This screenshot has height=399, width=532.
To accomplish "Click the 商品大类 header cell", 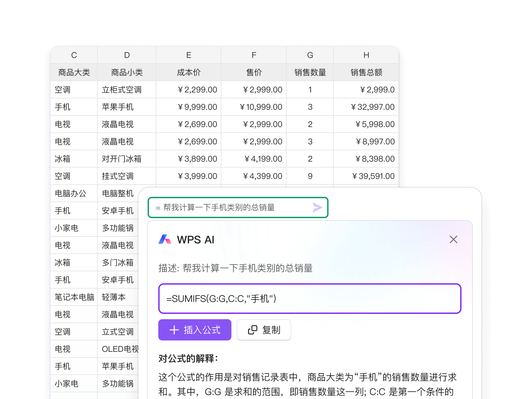I will 74,72.
